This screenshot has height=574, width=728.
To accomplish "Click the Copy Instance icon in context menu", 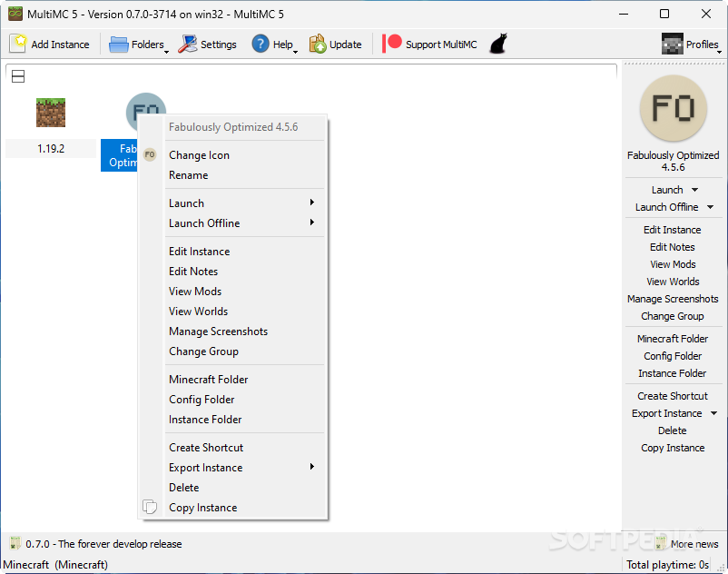I will 150,507.
